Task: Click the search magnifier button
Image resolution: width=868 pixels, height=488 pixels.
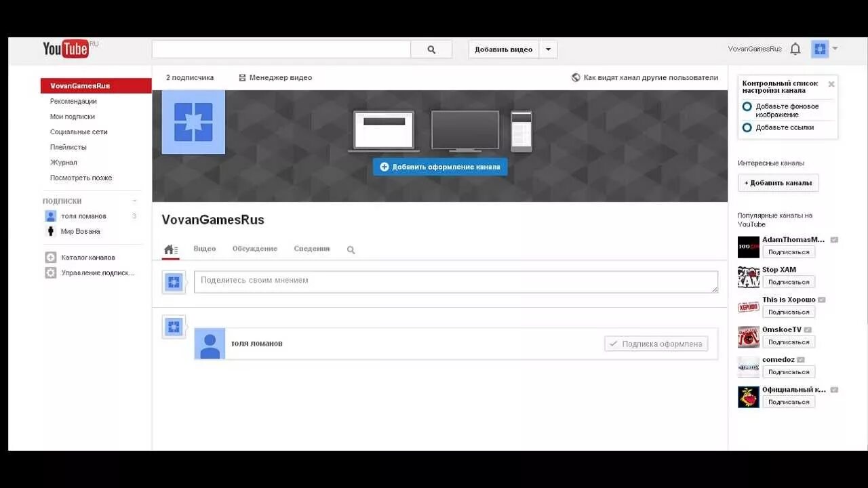Action: (431, 49)
